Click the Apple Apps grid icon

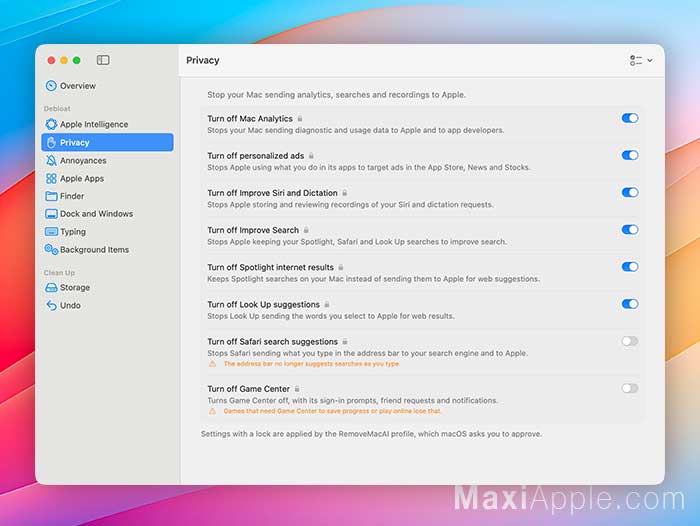(x=51, y=179)
